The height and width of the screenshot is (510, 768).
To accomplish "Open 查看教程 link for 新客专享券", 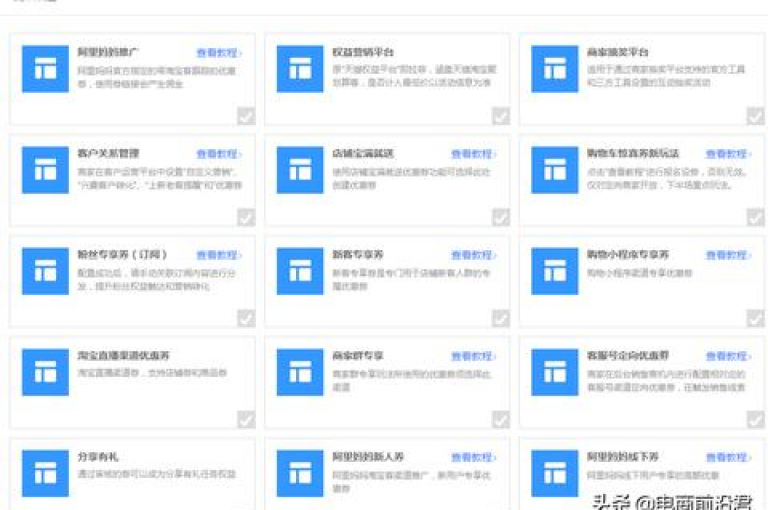I will coord(474,255).
